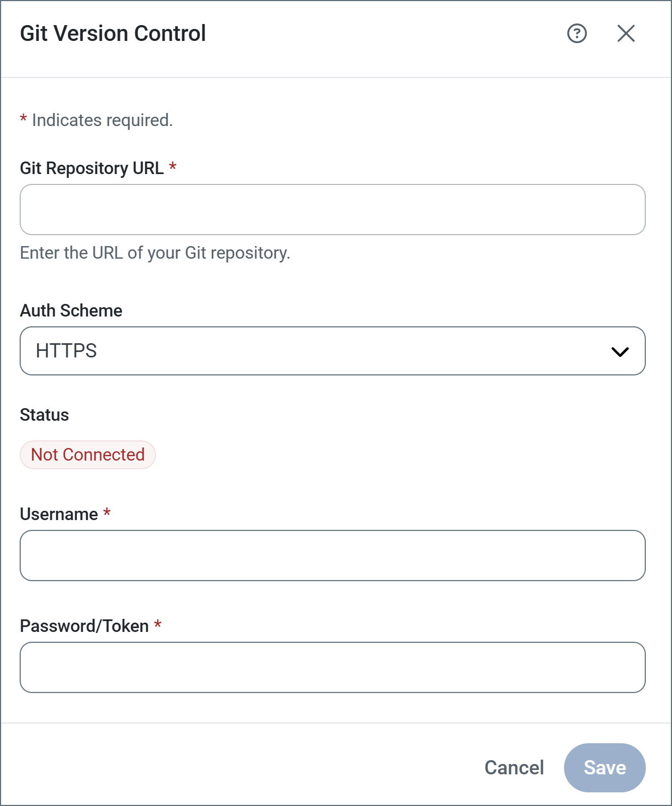
Task: Click the Git Repository URL input field
Action: (332, 210)
